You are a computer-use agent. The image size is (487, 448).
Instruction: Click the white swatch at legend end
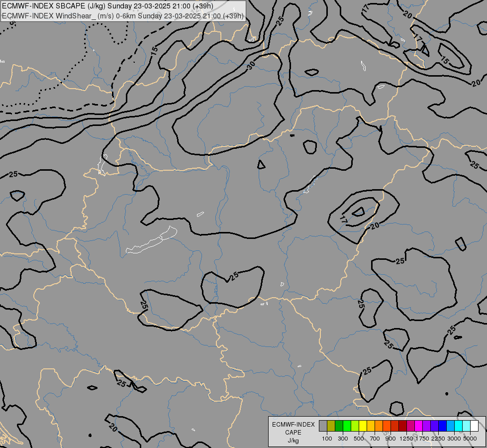coord(474,426)
